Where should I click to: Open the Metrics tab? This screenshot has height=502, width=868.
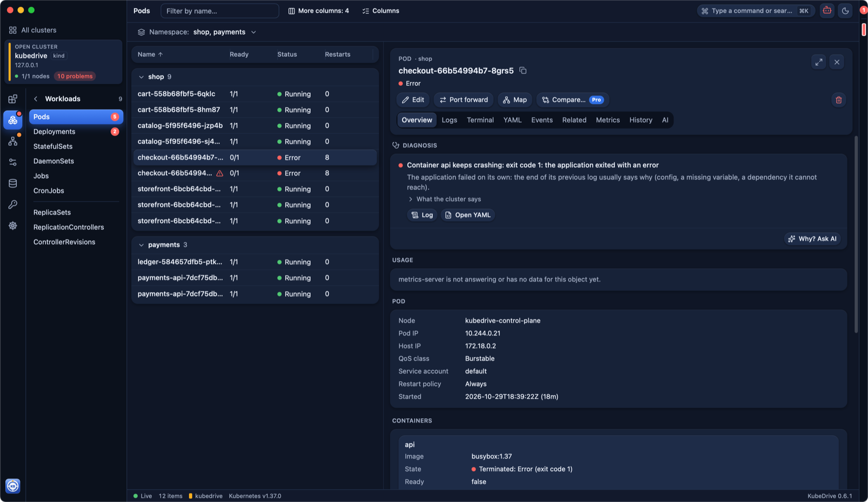608,120
